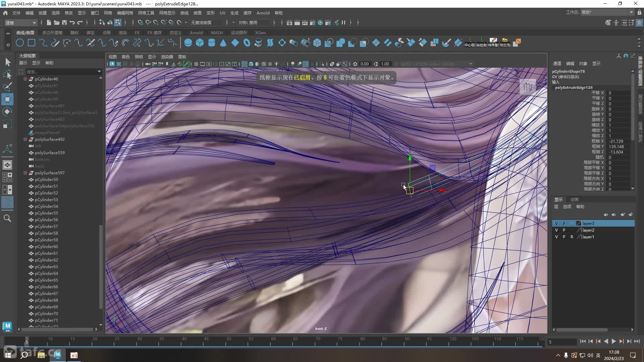Open the 对称: 禁用 symmetry dropdown

(253, 22)
